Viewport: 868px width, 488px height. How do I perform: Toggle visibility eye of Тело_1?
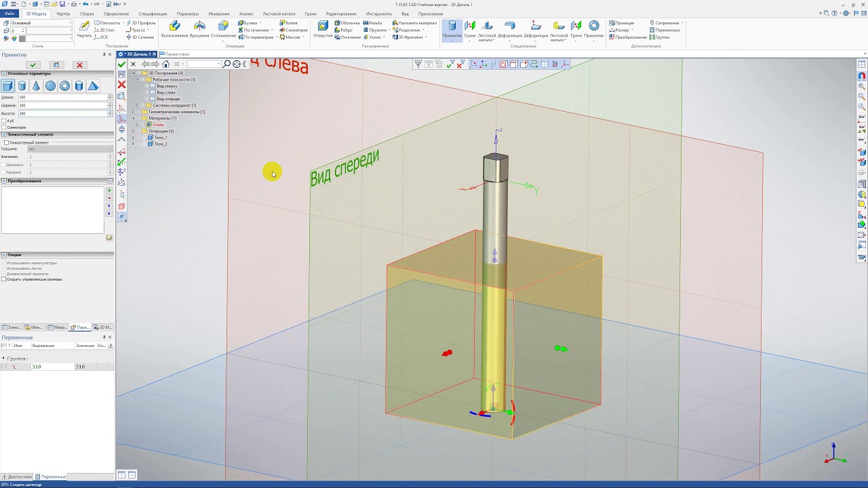click(x=140, y=138)
